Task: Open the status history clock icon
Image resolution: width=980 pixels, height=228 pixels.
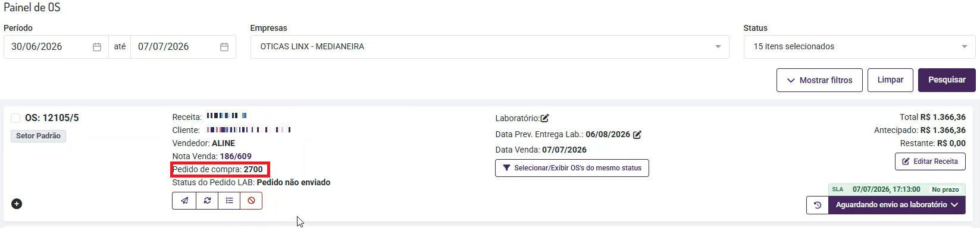Action: point(818,205)
